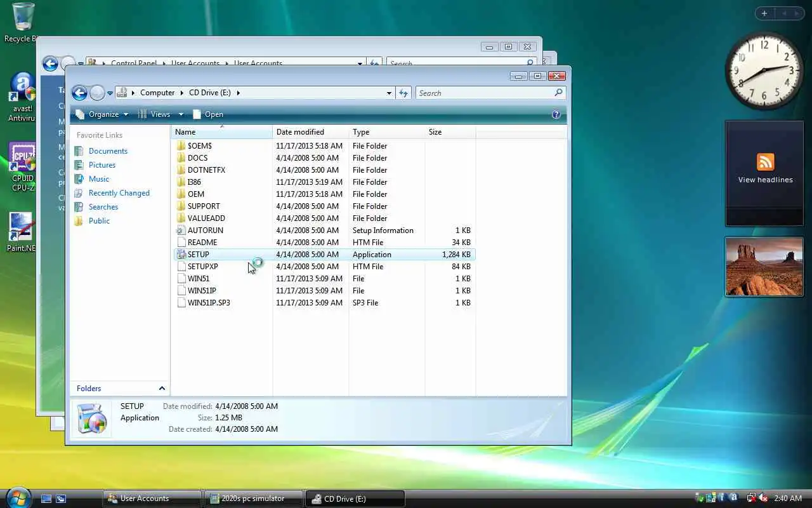Open the Views dropdown arrow
Image resolution: width=812 pixels, height=508 pixels.
[x=181, y=114]
